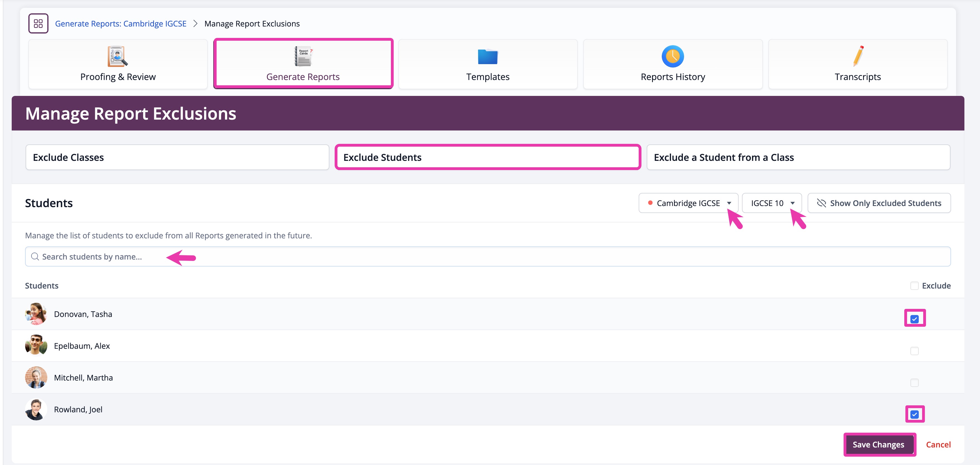Click the hidden-eye icon for excluded students
This screenshot has width=980, height=465.
pos(821,203)
